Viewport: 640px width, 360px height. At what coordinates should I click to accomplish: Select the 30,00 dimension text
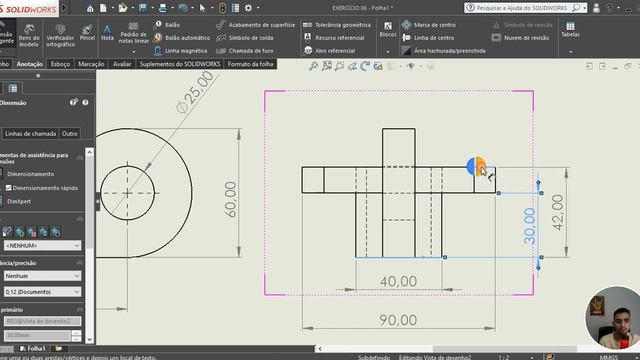[x=529, y=226]
